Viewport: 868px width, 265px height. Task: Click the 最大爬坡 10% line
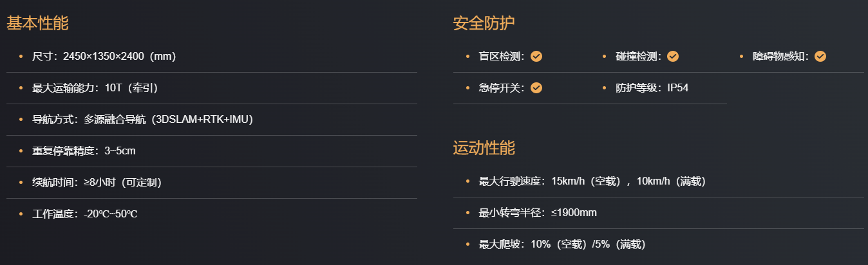coord(562,244)
